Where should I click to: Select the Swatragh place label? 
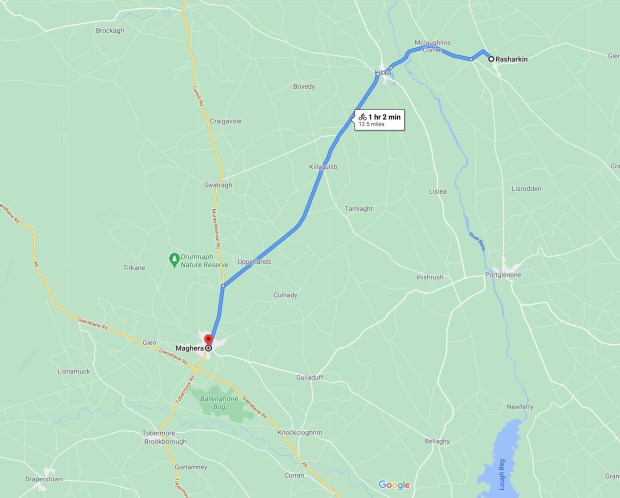tap(218, 185)
